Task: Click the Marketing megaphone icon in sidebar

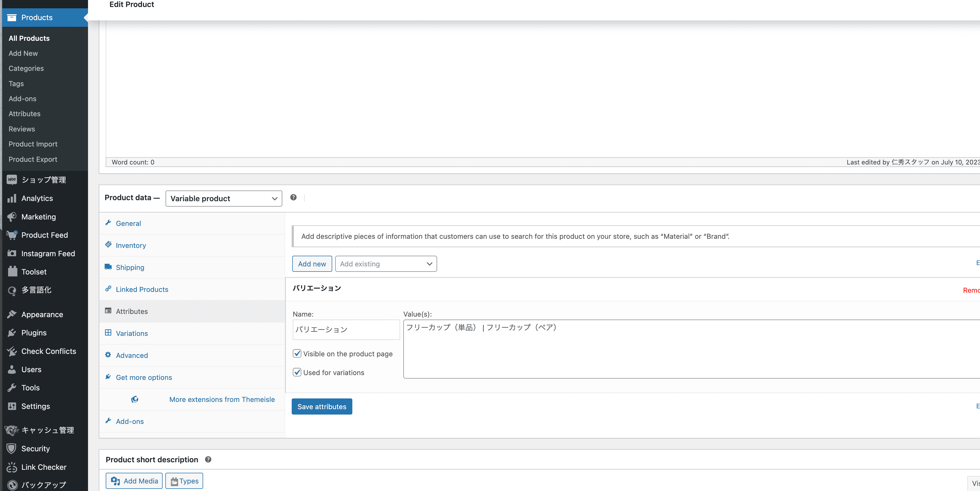Action: point(12,217)
